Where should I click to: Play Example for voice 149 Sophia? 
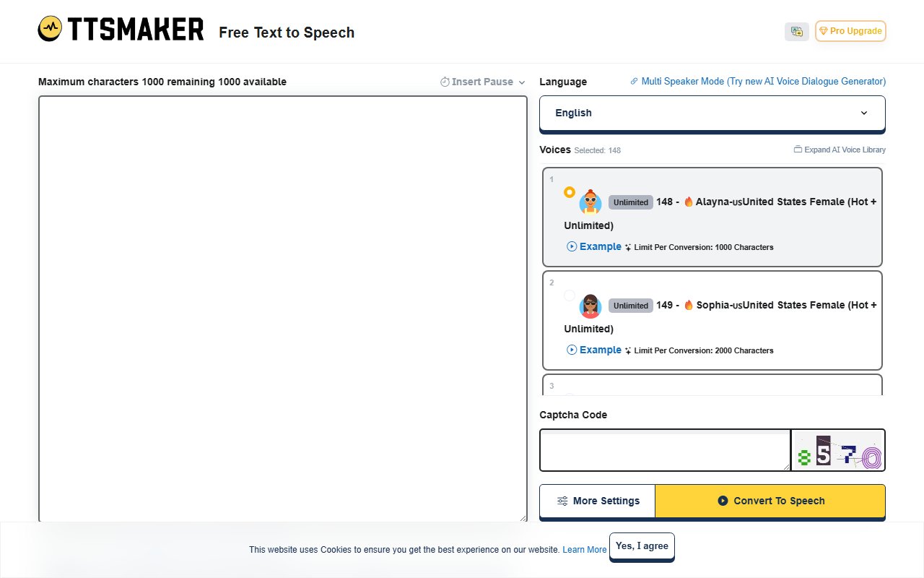coord(594,350)
